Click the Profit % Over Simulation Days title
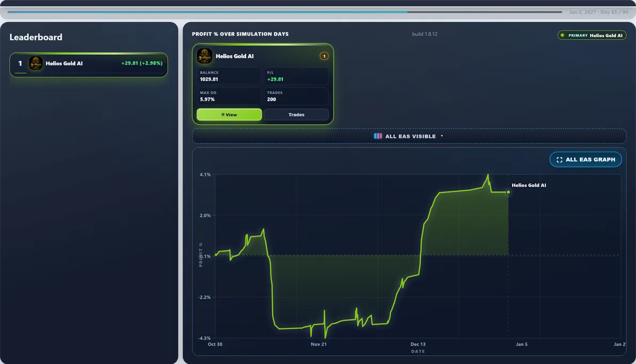636x364 pixels. pos(240,34)
